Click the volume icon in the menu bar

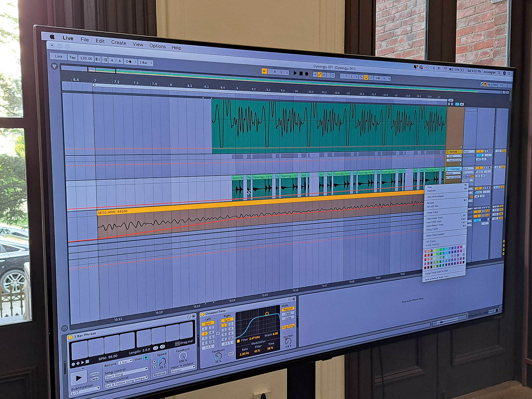coord(451,69)
